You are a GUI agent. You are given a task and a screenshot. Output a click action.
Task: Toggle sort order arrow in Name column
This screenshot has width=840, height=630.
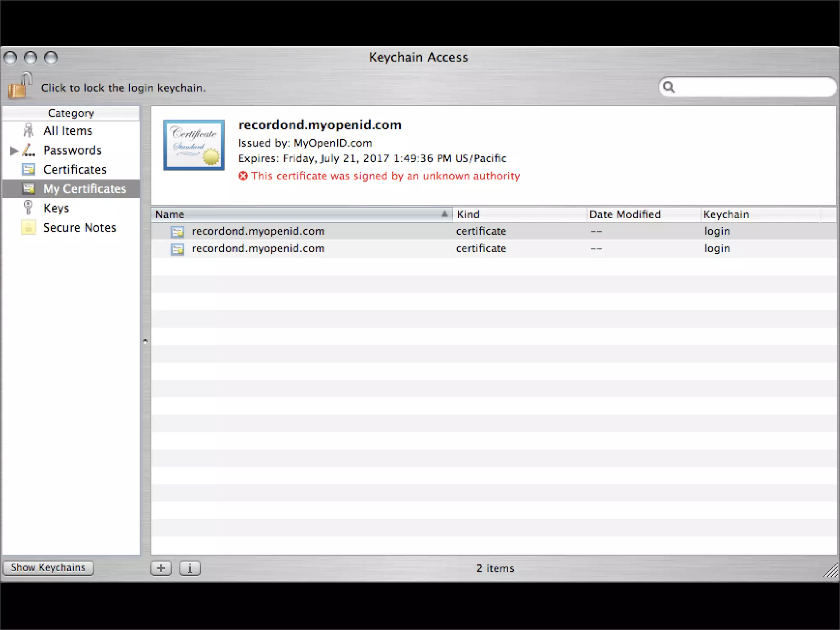click(445, 214)
